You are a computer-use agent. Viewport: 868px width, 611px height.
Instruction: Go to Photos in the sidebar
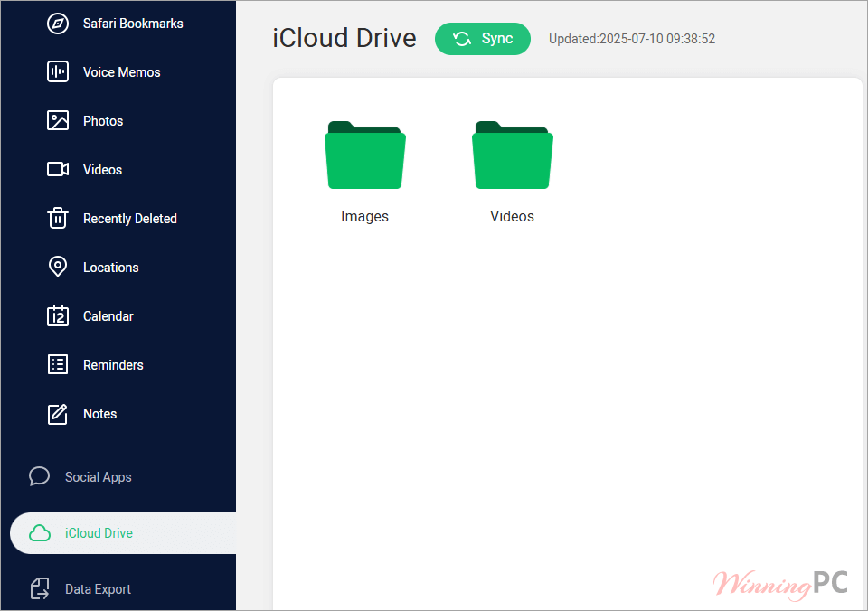(x=103, y=120)
